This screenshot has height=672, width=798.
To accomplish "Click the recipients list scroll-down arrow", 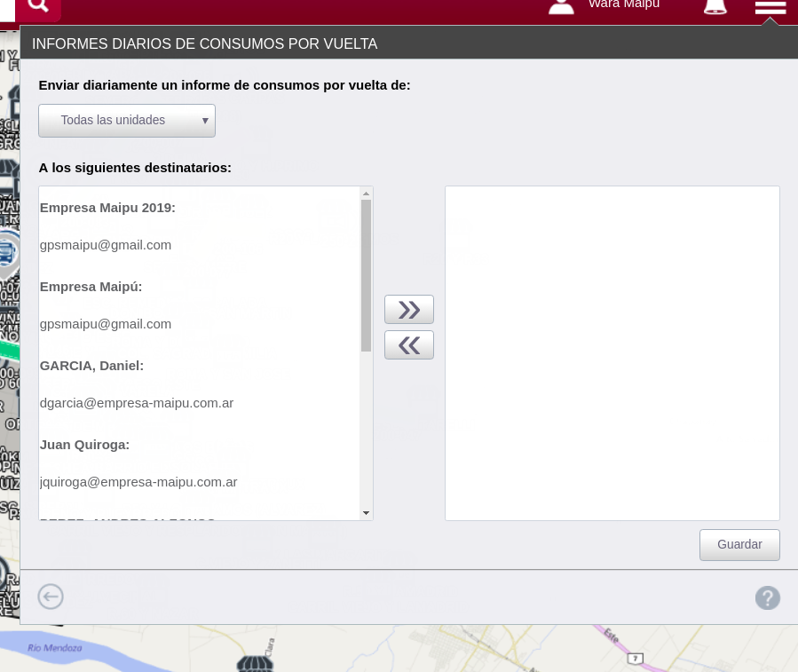I will pos(366,513).
